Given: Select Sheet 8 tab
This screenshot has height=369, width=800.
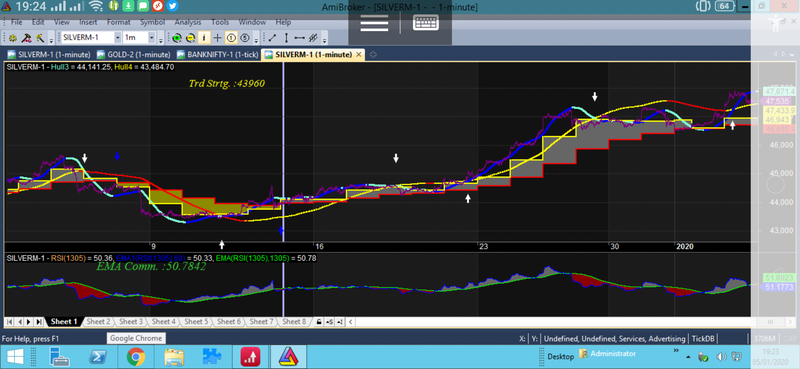Looking at the screenshot, I should (x=294, y=322).
